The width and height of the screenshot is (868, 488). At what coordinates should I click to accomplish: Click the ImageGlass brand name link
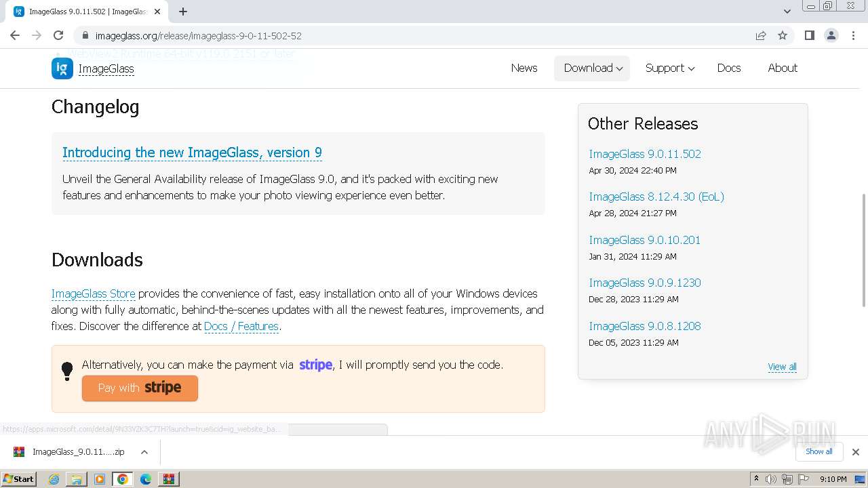(106, 68)
